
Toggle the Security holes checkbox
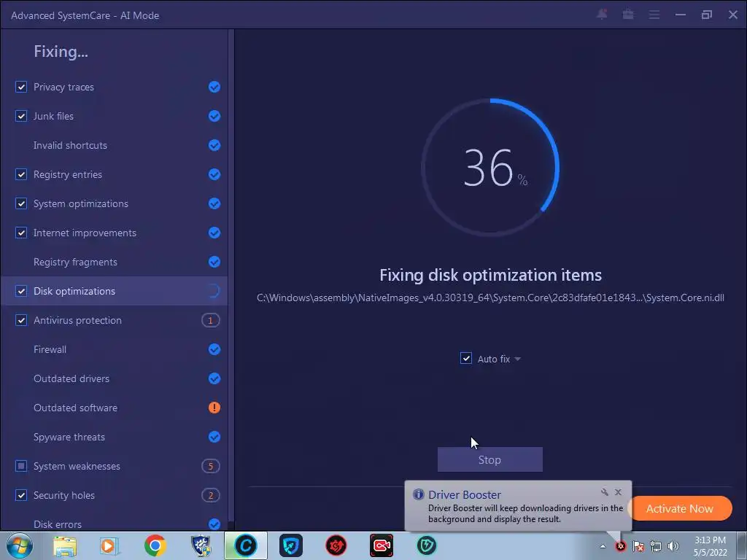pyautogui.click(x=21, y=495)
